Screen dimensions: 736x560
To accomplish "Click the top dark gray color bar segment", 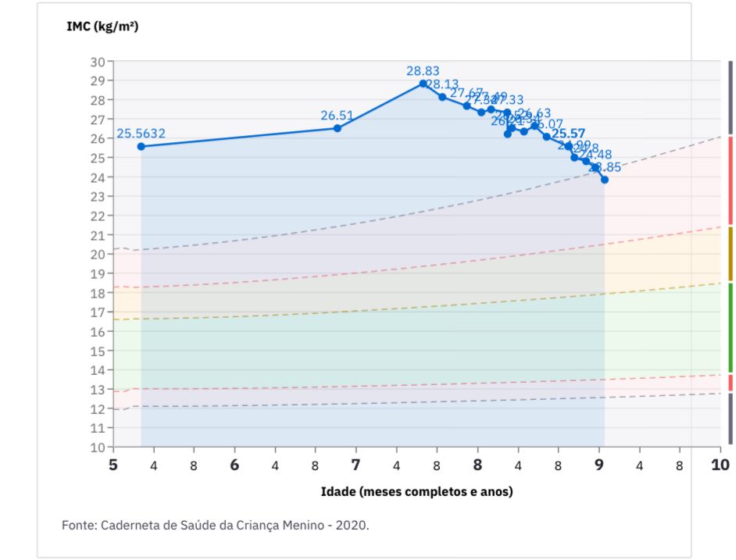I will click(730, 97).
